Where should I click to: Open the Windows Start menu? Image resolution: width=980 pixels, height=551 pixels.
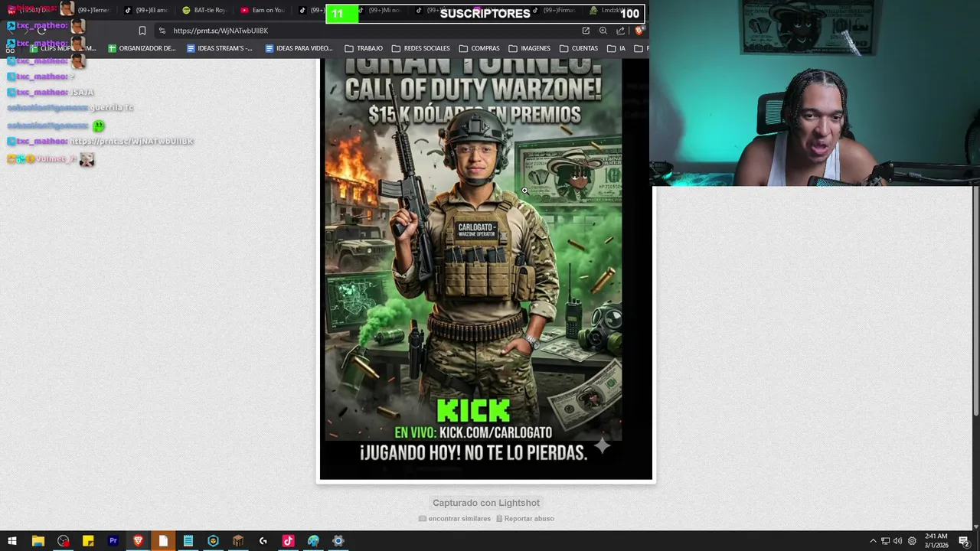click(x=12, y=541)
